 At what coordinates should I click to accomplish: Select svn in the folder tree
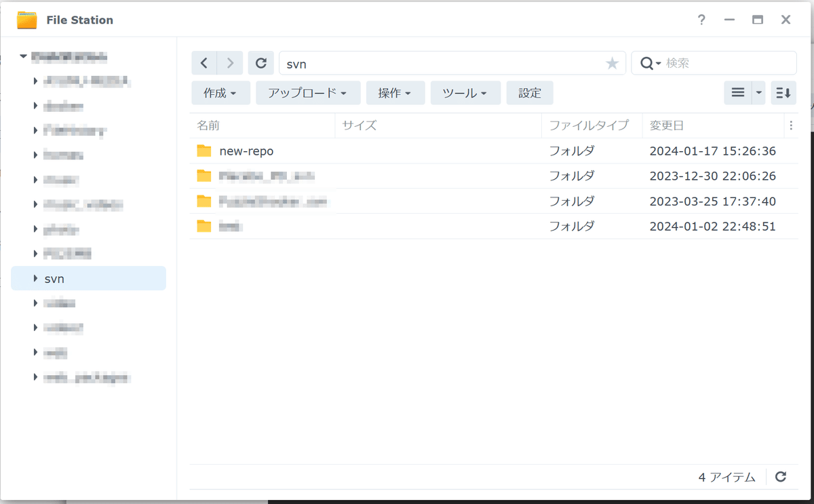click(88, 278)
